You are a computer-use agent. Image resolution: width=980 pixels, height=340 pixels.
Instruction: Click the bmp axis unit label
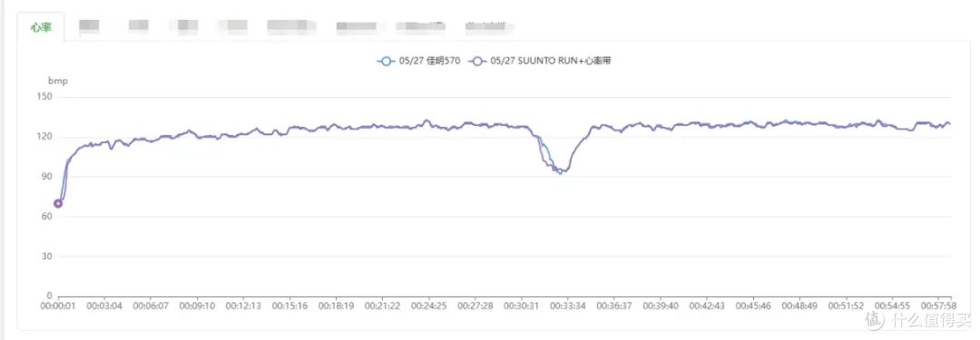pyautogui.click(x=58, y=82)
